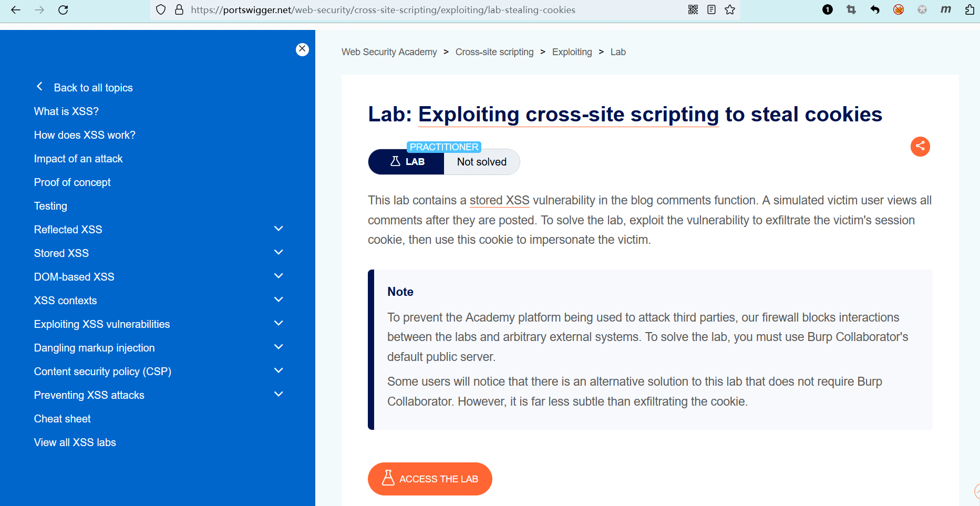
Task: Bookmark this page with the star icon
Action: (730, 9)
